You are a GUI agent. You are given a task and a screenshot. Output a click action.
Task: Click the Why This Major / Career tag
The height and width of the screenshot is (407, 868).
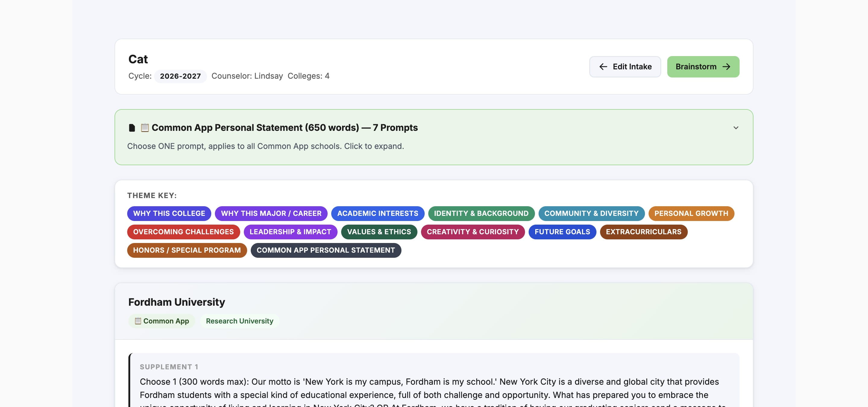click(271, 214)
